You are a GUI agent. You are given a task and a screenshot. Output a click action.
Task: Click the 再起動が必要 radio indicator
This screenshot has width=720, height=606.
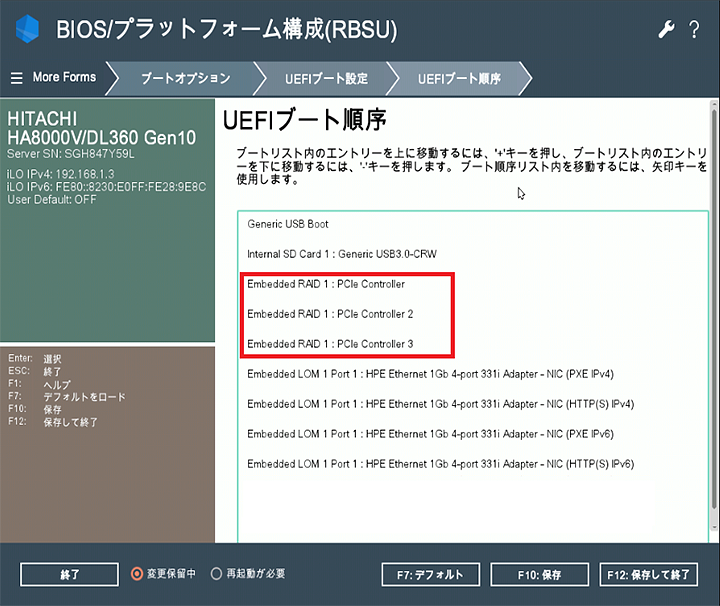coord(216,574)
